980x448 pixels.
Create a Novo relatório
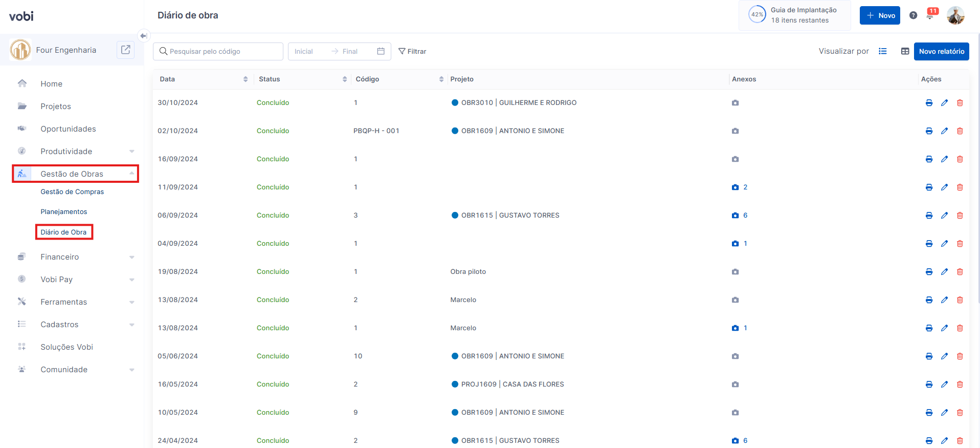941,51
